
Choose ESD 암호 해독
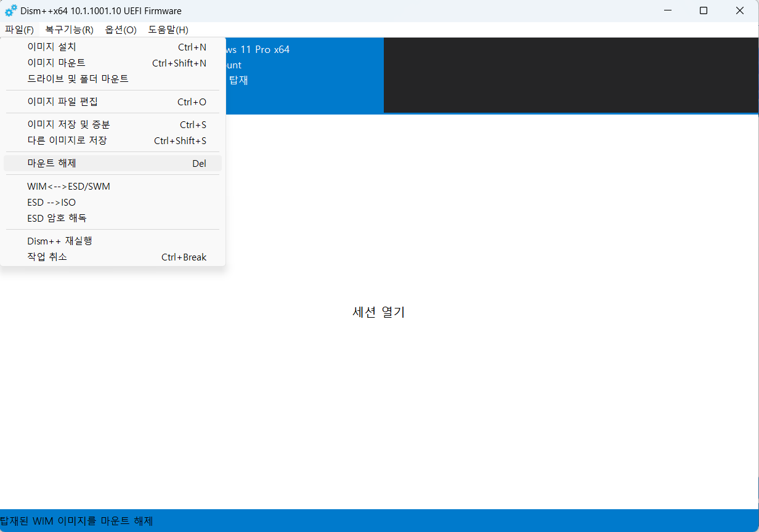point(113,218)
